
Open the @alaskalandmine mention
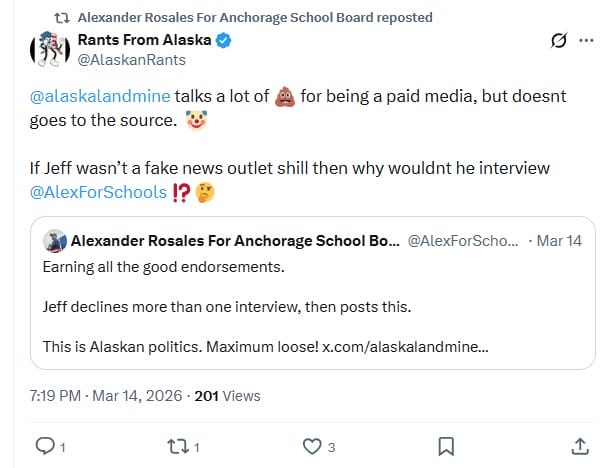point(100,99)
